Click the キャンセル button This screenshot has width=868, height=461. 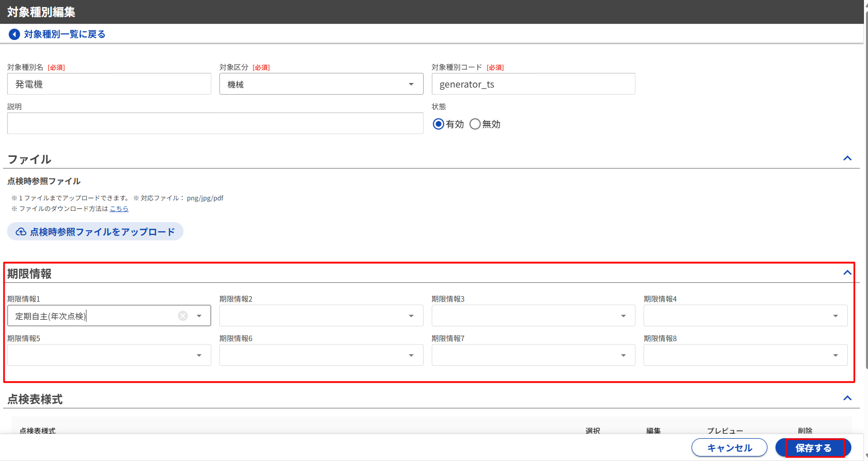pos(729,448)
